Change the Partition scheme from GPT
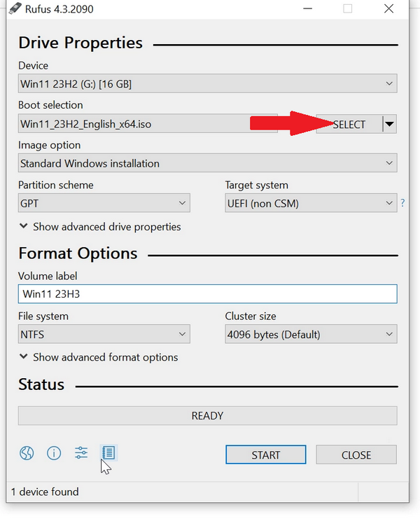This screenshot has width=420, height=521. click(x=104, y=203)
